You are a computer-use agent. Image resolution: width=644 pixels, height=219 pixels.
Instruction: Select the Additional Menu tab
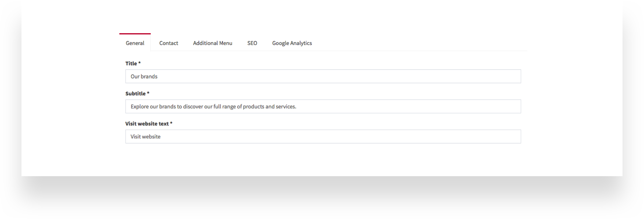tap(213, 43)
